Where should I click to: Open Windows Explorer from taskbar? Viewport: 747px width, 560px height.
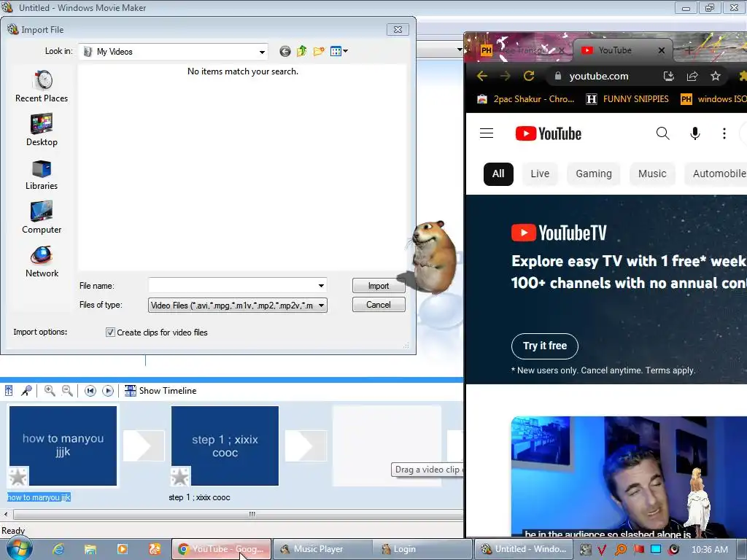click(x=90, y=549)
